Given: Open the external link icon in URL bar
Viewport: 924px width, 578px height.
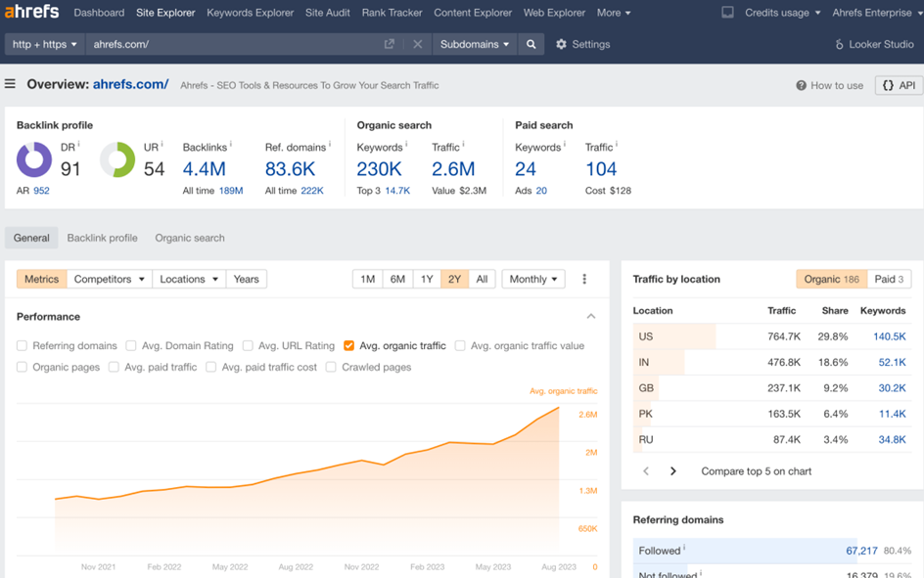Looking at the screenshot, I should tap(389, 44).
